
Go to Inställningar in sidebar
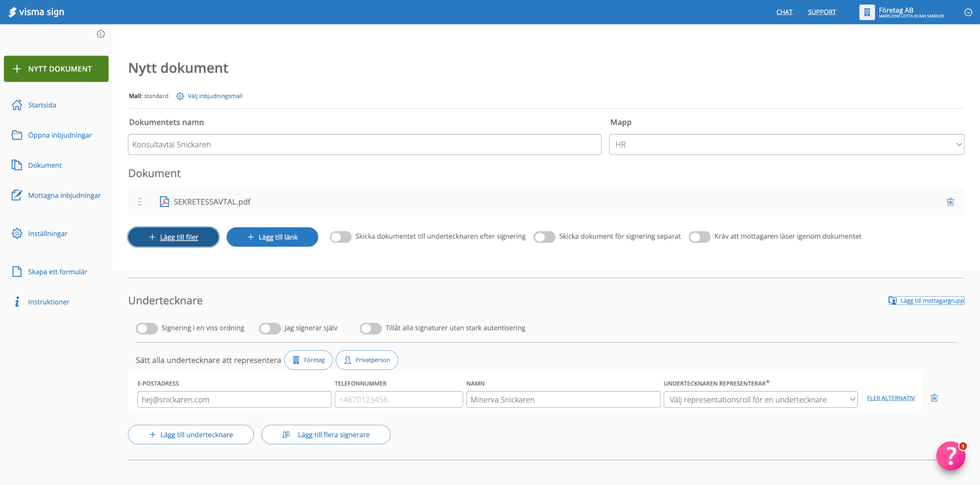(47, 233)
